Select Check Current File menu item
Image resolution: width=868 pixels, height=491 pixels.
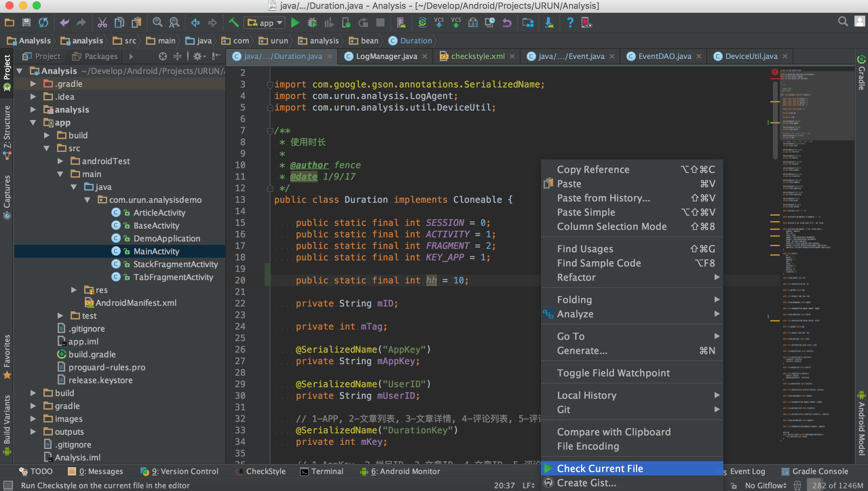[x=632, y=468]
